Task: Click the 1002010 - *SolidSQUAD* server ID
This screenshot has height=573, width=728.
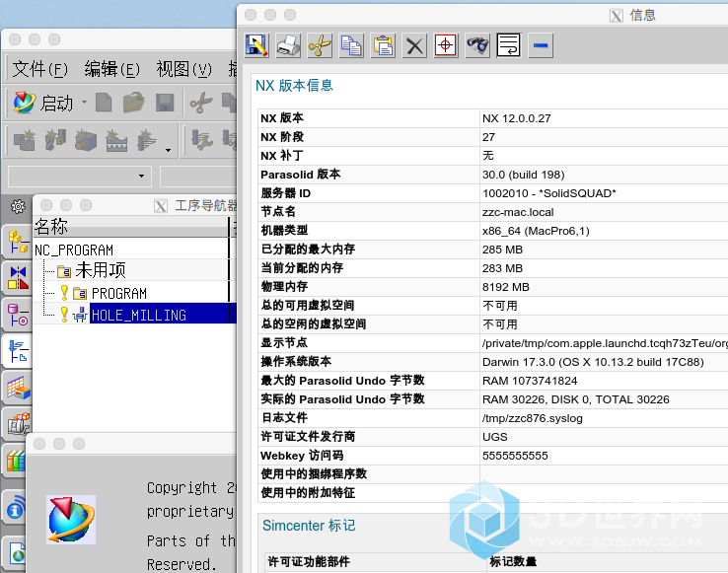Action: pyautogui.click(x=548, y=193)
